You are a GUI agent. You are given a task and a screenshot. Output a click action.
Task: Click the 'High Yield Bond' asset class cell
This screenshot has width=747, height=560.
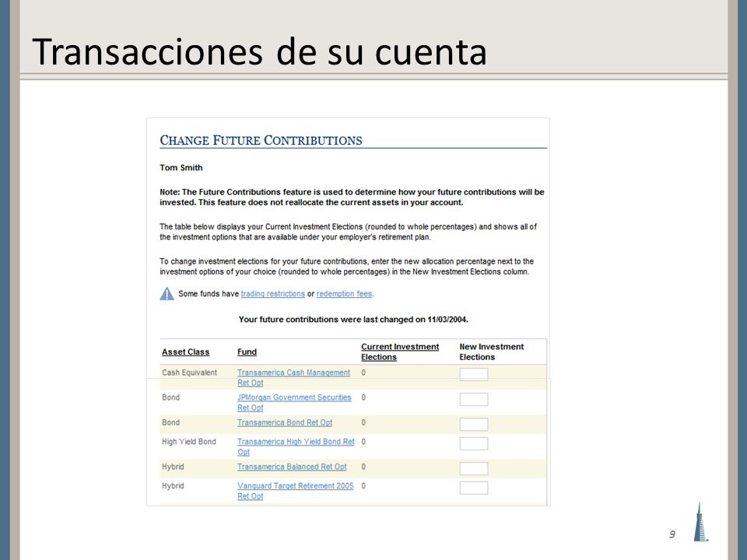click(x=188, y=442)
